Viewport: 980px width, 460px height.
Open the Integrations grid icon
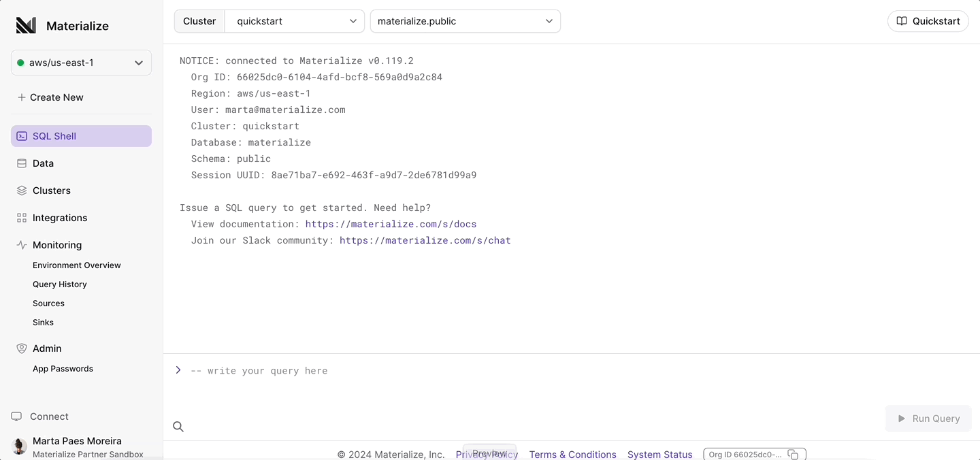20,218
